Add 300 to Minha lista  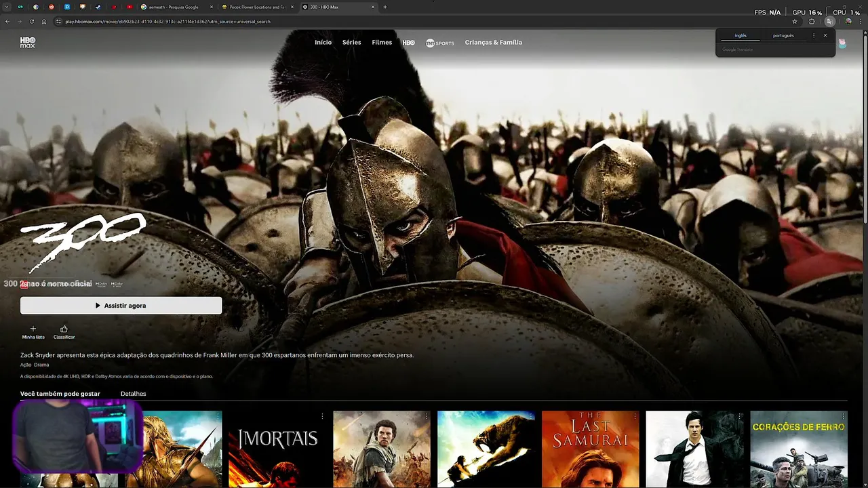point(33,332)
